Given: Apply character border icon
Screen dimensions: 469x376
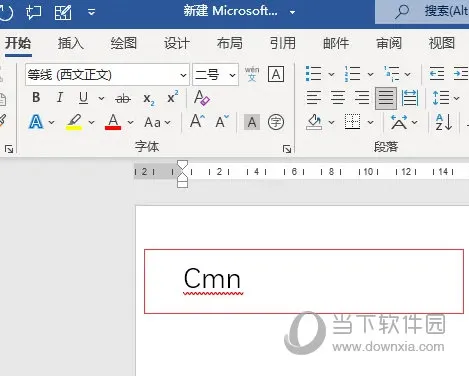Looking at the screenshot, I should (276, 74).
